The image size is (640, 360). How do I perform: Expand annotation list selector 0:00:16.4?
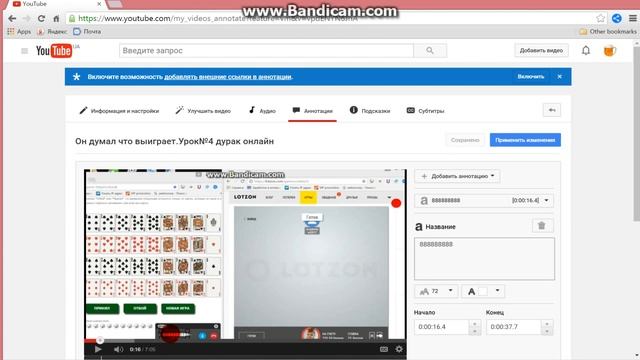(x=484, y=200)
